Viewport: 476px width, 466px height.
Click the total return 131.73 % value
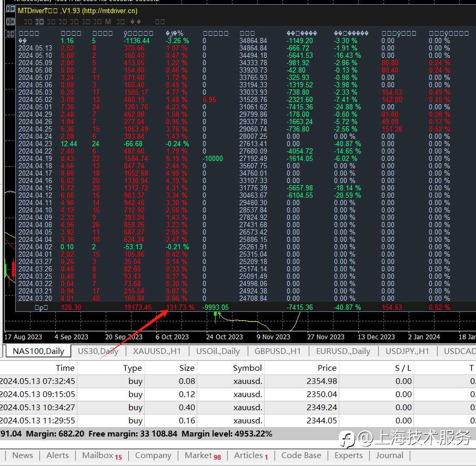pyautogui.click(x=180, y=307)
